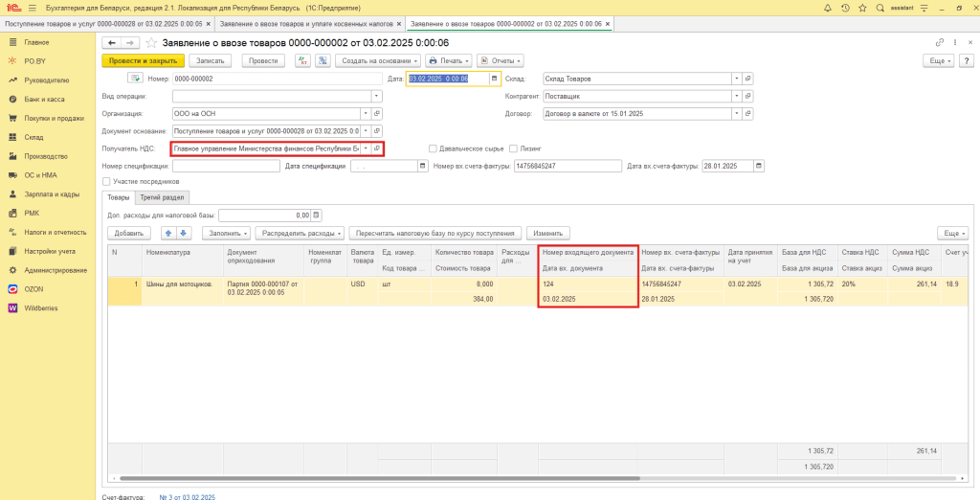The width and height of the screenshot is (980, 500).
Task: Open Печать dropdown menu
Action: tap(449, 60)
